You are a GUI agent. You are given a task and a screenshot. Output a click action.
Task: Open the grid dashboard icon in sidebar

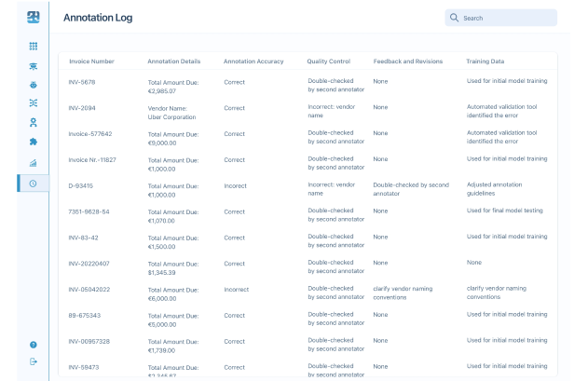(34, 46)
